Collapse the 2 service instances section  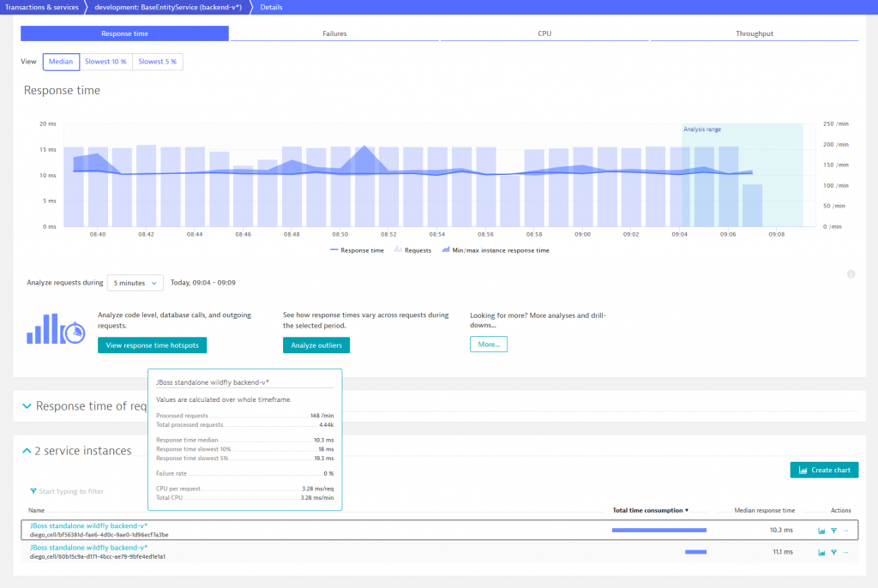coord(27,451)
